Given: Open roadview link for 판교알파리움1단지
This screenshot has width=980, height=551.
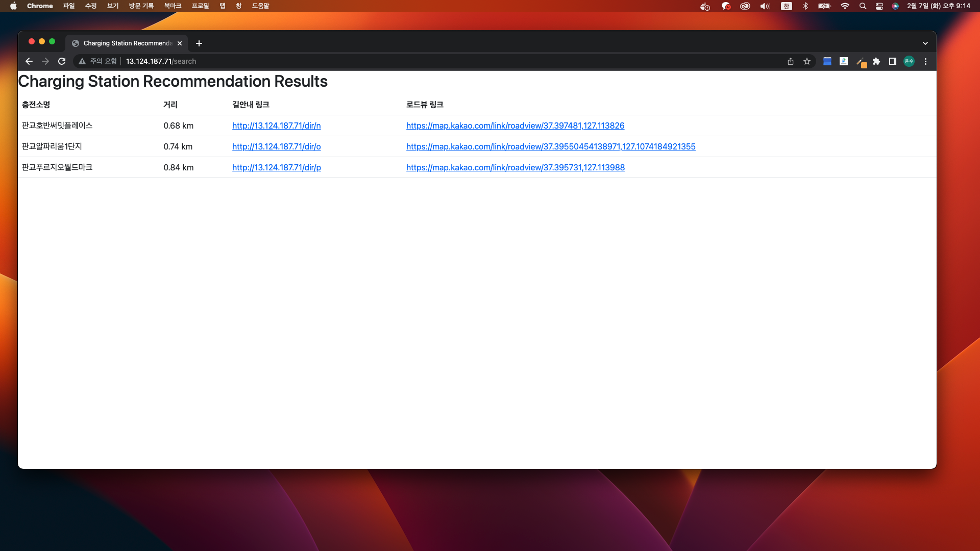Looking at the screenshot, I should pos(550,146).
